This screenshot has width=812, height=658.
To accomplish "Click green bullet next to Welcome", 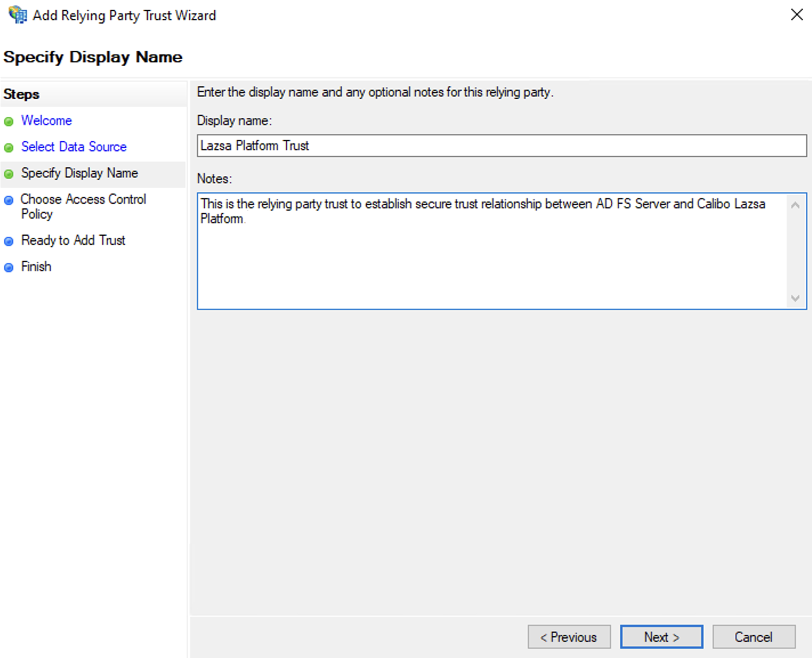I will click(9, 122).
